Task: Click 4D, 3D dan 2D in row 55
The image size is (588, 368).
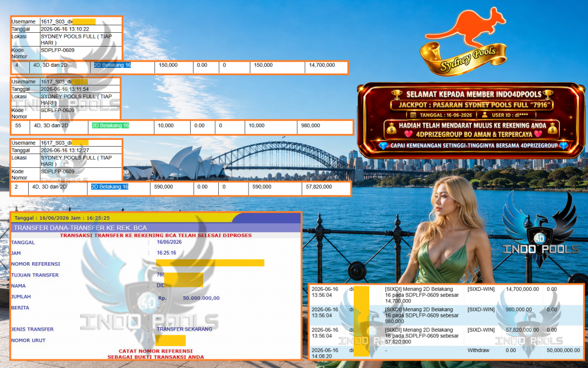Action: (51, 125)
